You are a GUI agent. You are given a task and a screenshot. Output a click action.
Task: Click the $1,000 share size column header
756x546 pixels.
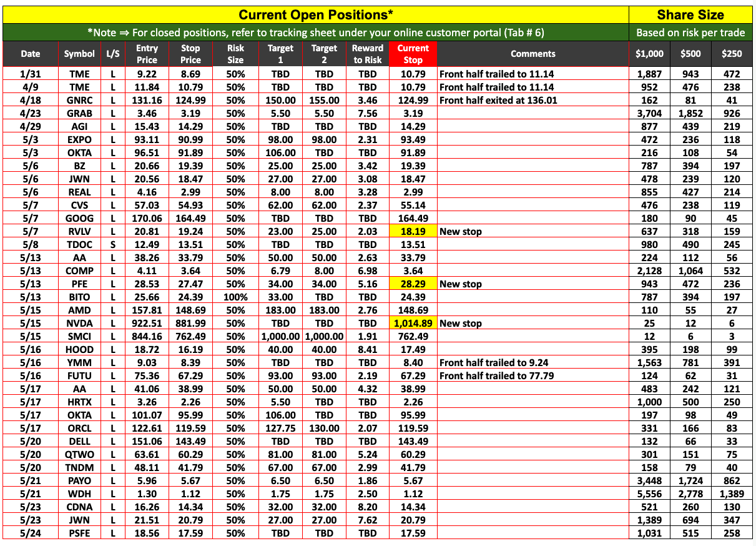coord(649,54)
